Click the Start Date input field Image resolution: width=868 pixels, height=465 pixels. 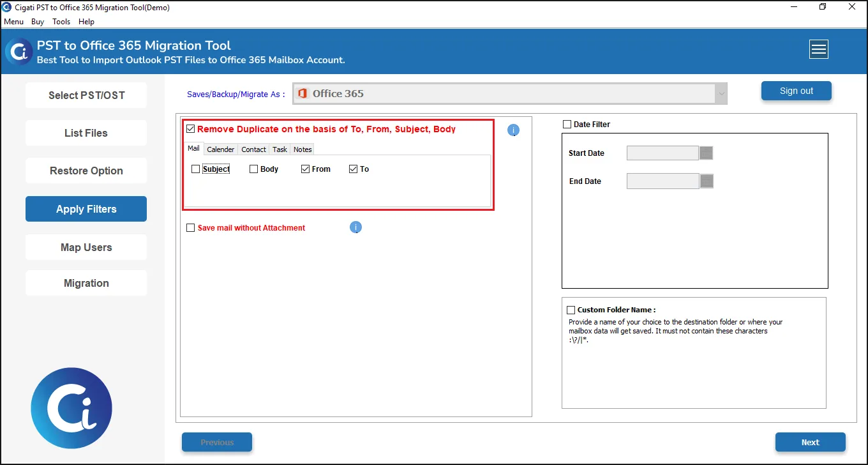(662, 153)
